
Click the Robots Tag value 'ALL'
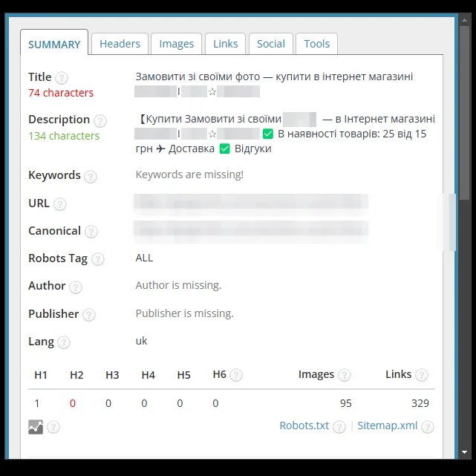(144, 258)
